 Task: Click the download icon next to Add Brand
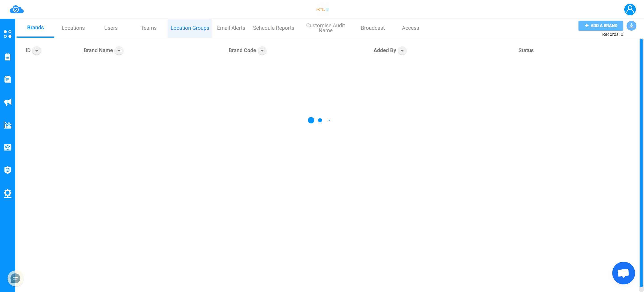pos(631,26)
